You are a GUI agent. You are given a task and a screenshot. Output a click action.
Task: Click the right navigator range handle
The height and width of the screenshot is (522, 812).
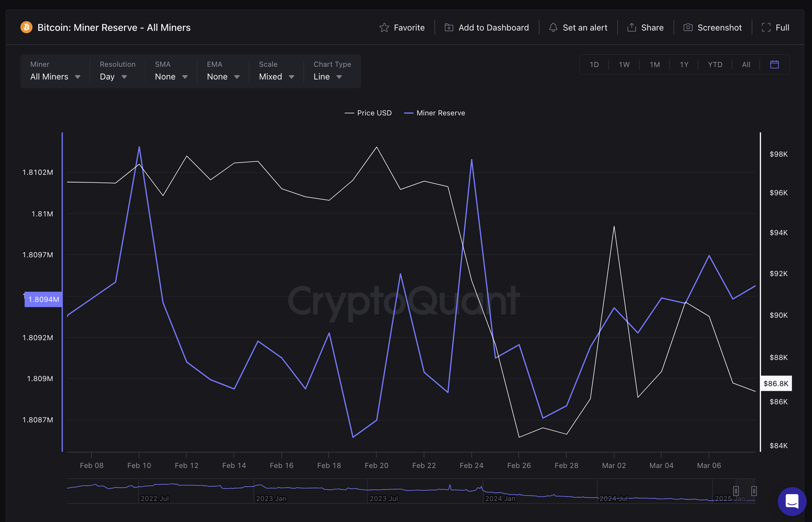pos(754,490)
